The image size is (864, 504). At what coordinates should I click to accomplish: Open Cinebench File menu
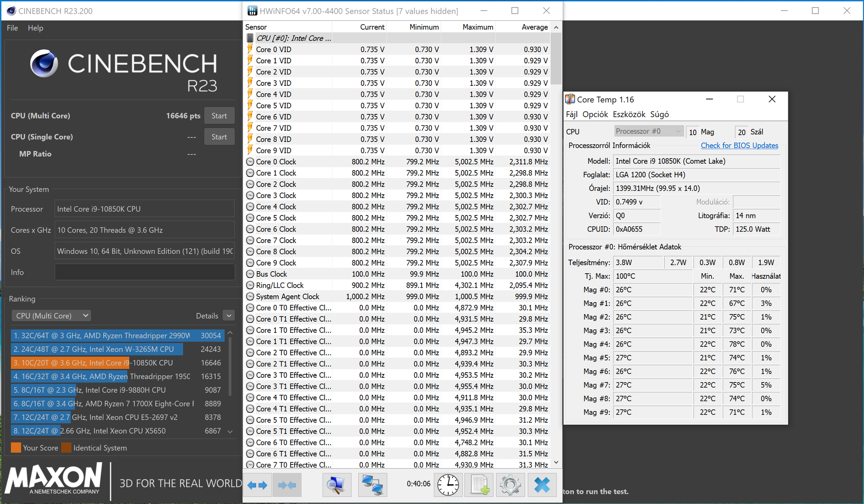click(12, 28)
